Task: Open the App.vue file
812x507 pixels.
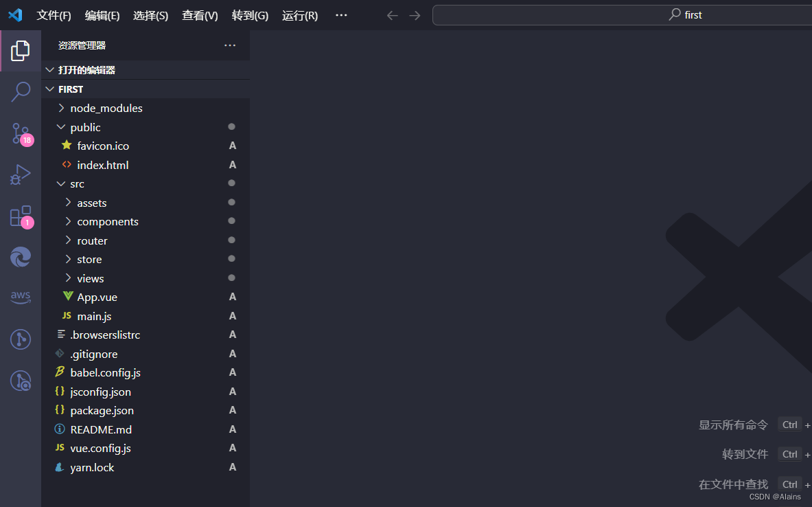Action: tap(96, 297)
